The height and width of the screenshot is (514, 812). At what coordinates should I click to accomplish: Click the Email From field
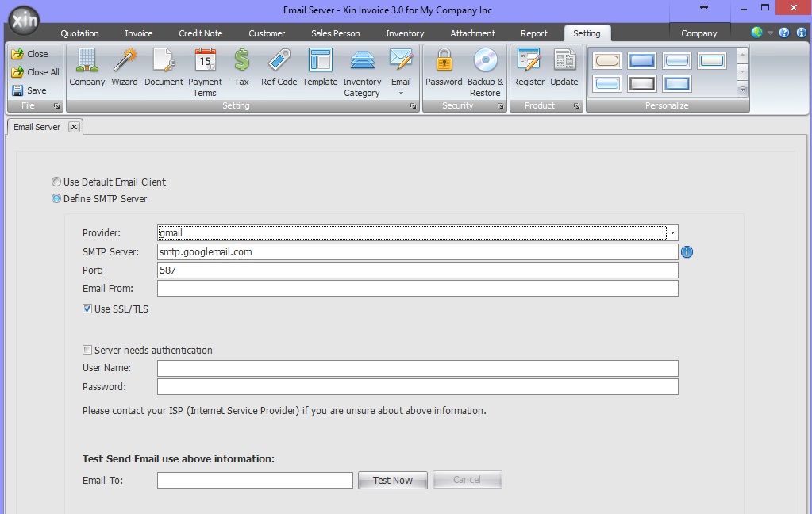tap(418, 288)
